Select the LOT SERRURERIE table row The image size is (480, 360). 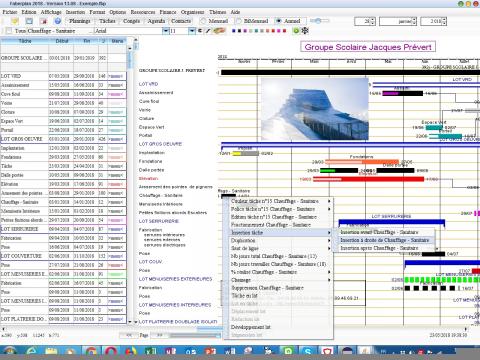[x=63, y=229]
